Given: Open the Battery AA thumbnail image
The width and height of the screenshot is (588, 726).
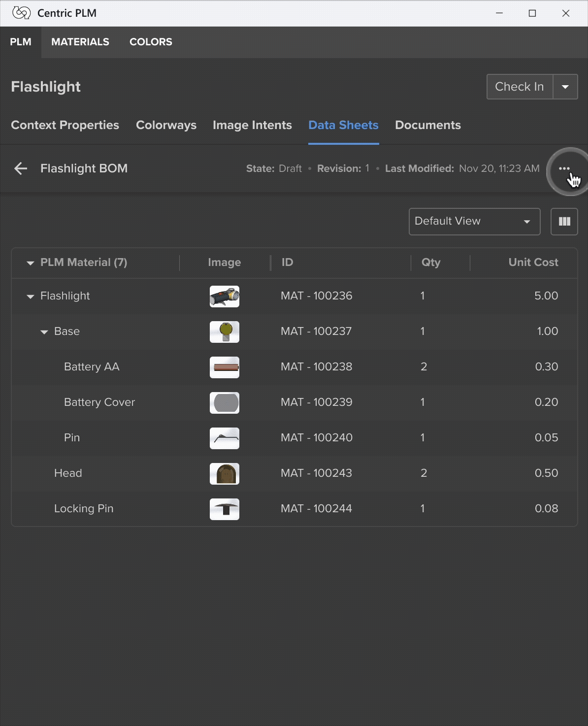Looking at the screenshot, I should pos(225,367).
